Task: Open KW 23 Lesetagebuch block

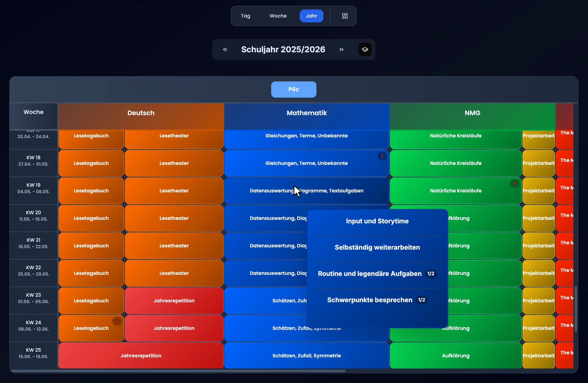Action: click(91, 301)
